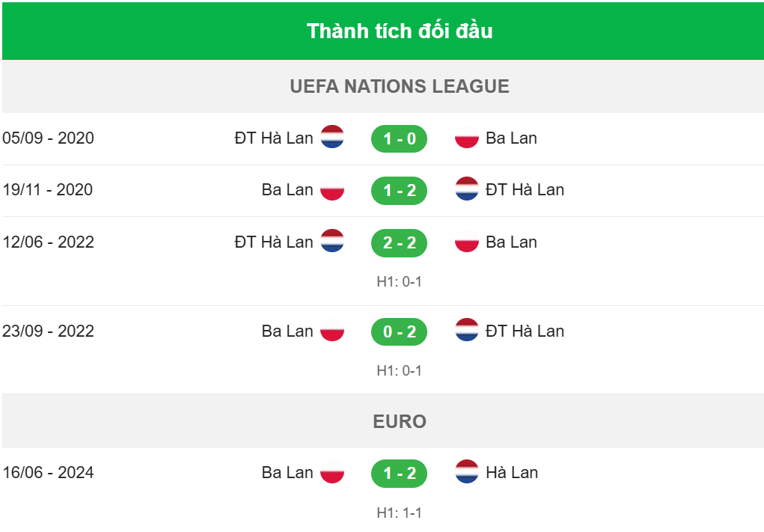The image size is (764, 532).
Task: Click Poland flag in 23/09-2022 match
Action: tap(332, 330)
